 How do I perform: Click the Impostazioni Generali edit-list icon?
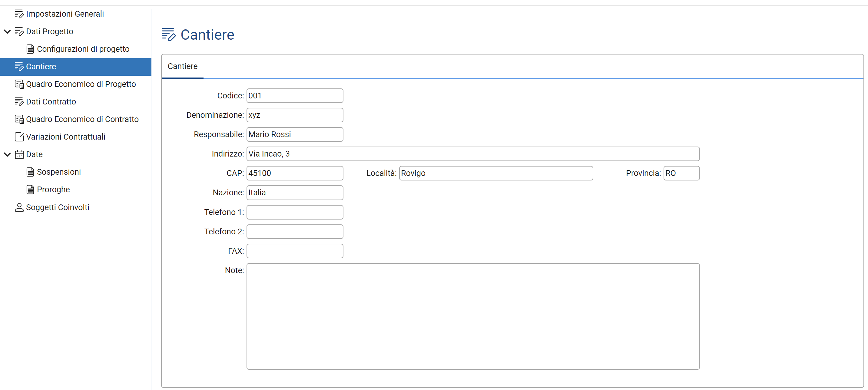(19, 14)
